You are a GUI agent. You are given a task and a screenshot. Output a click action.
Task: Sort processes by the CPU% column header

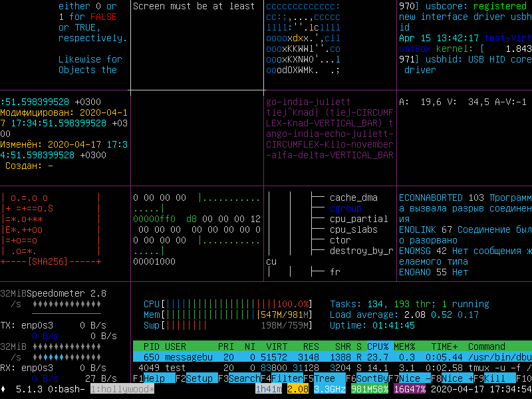click(x=378, y=346)
